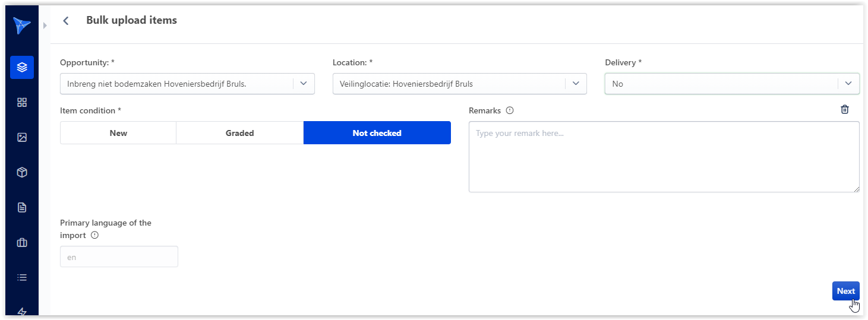Go back using the left chevron arrow
The width and height of the screenshot is (868, 320).
[x=66, y=21]
